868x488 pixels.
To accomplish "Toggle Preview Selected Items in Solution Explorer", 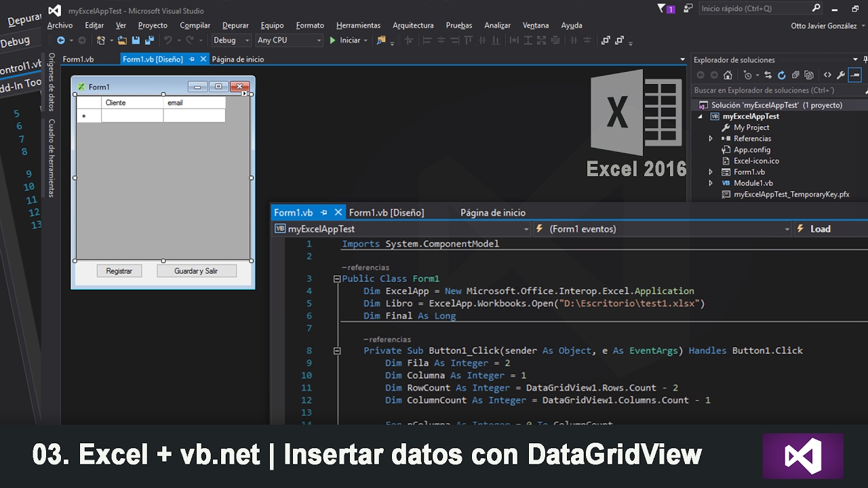I will [855, 75].
